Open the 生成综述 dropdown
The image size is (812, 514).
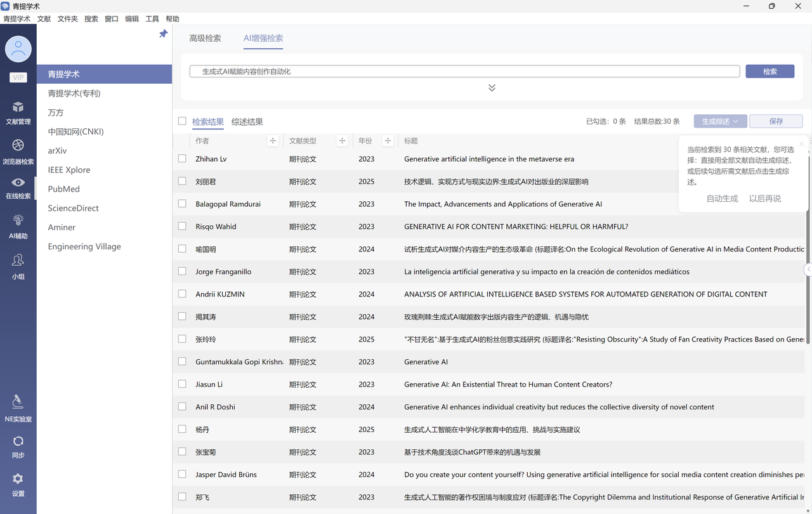point(721,121)
